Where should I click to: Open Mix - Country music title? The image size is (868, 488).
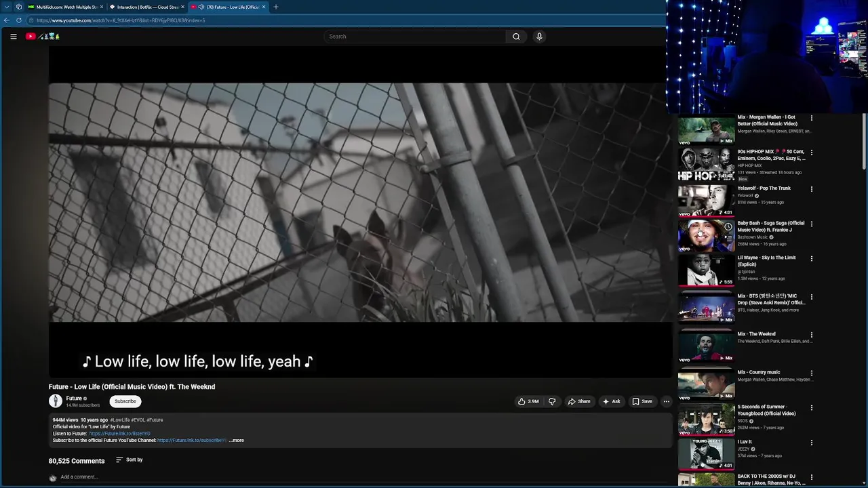click(x=759, y=372)
